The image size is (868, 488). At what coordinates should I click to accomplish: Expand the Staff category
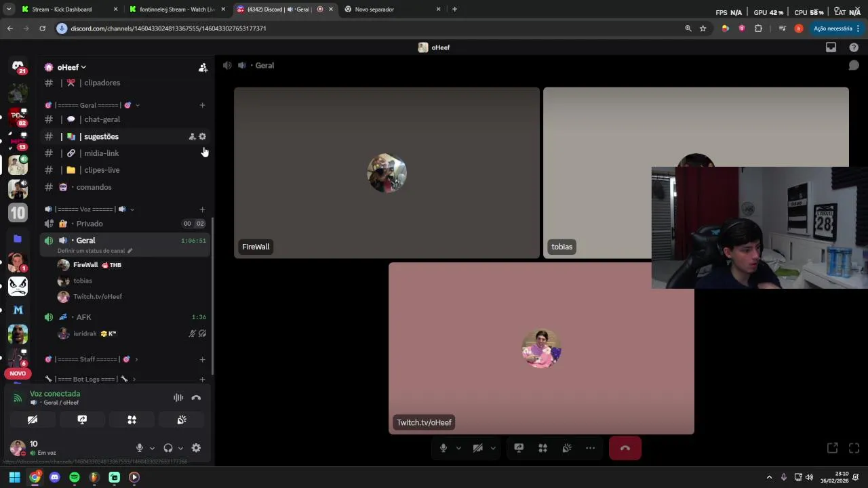91,359
